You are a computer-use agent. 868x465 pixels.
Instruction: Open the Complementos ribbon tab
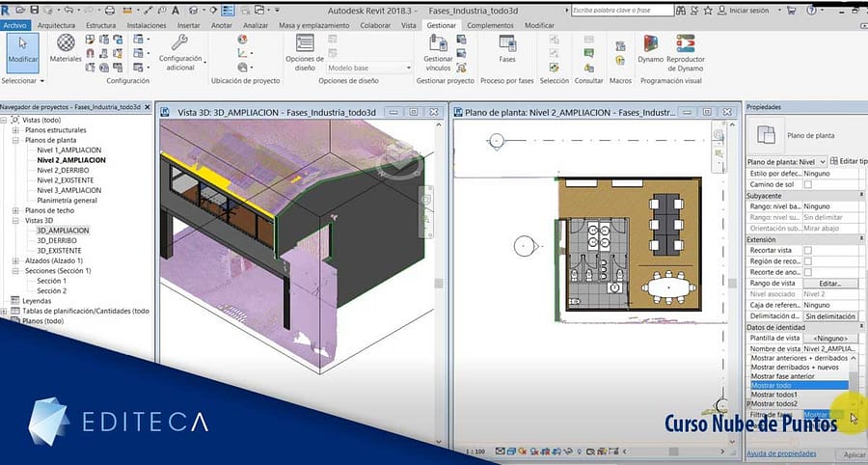point(490,25)
